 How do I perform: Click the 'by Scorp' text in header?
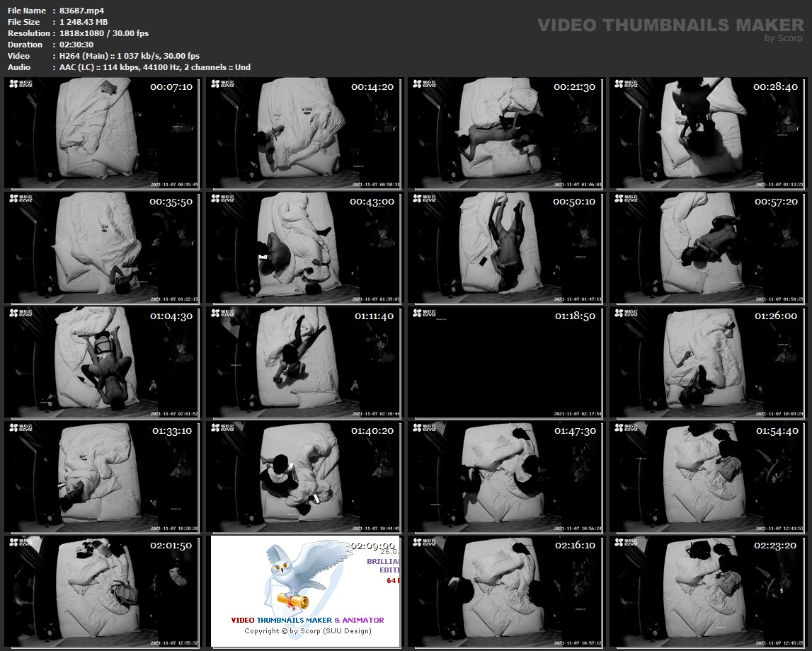pyautogui.click(x=784, y=38)
